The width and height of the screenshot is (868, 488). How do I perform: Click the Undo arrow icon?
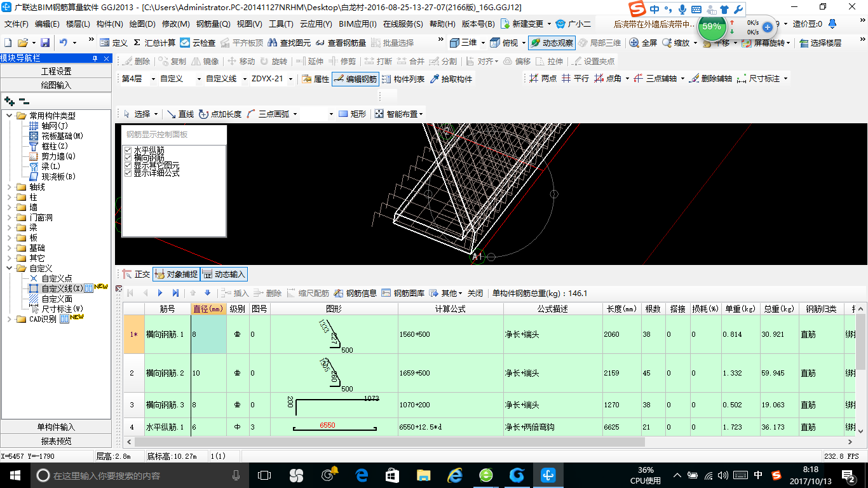(64, 43)
